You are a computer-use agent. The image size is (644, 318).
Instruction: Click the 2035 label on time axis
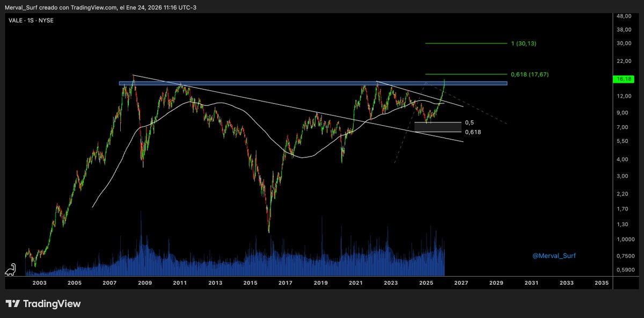pos(602,283)
